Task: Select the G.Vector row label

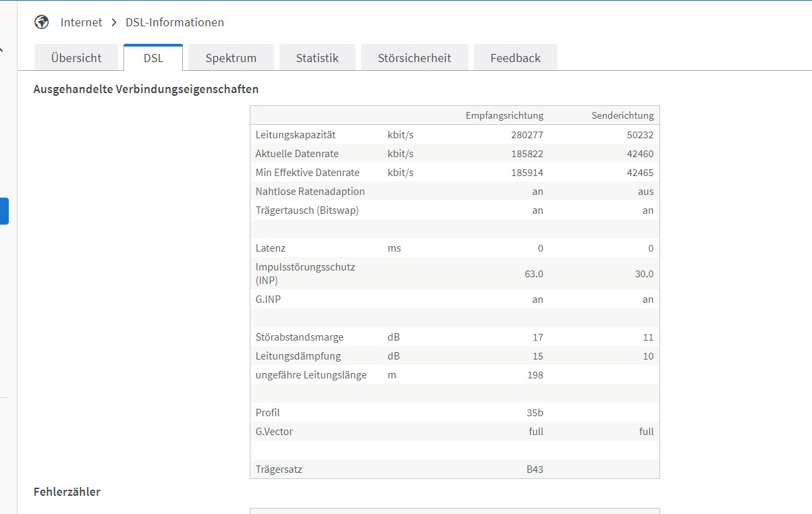Action: click(274, 432)
